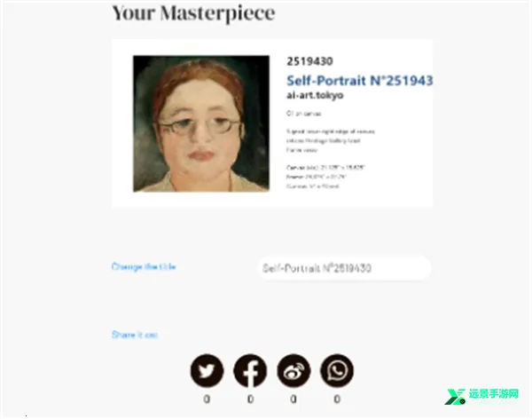This screenshot has width=532, height=419.
Task: Click the ai-art.tokyo artist name
Action: (315, 95)
